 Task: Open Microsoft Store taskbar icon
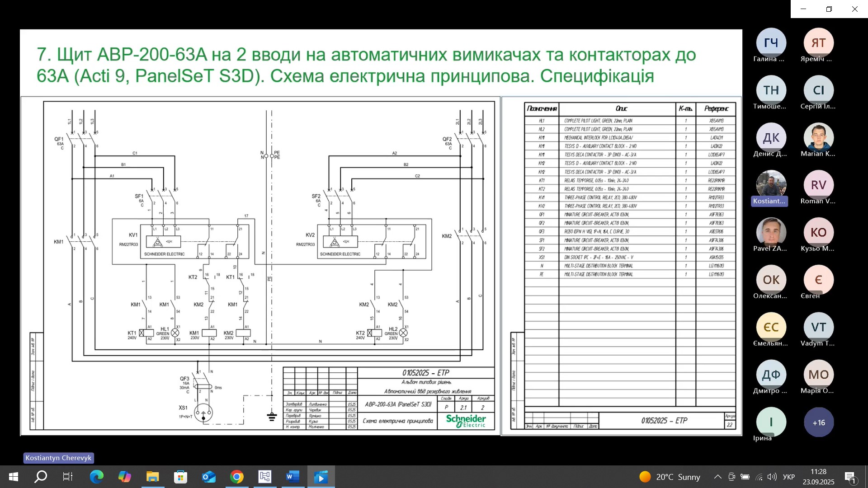180,477
